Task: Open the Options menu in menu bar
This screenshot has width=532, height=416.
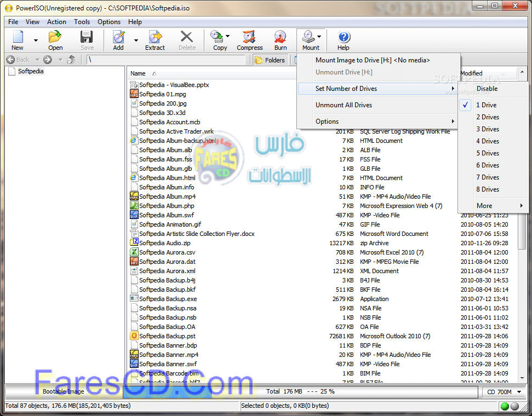Action: tap(109, 22)
